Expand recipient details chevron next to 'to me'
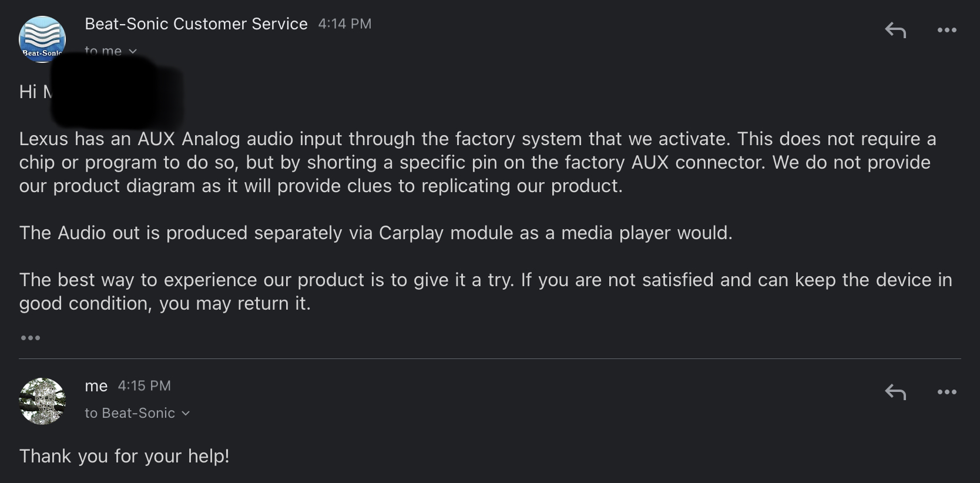 pyautogui.click(x=133, y=52)
